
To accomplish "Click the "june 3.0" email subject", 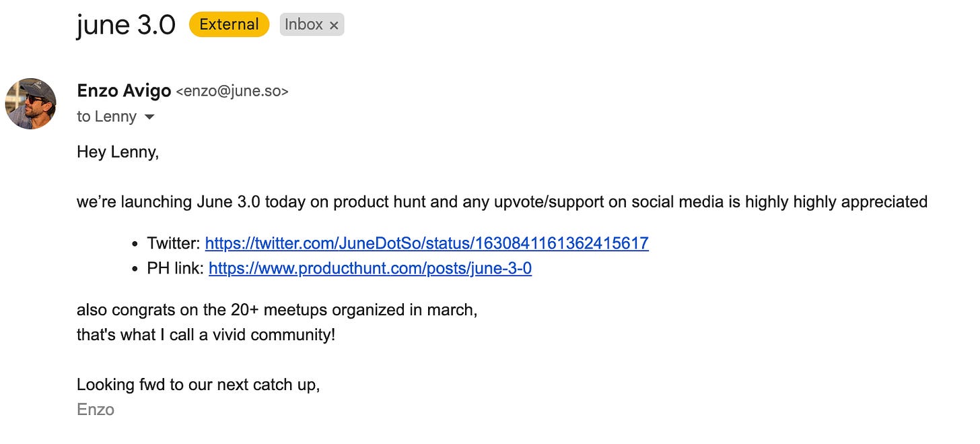I will (126, 25).
